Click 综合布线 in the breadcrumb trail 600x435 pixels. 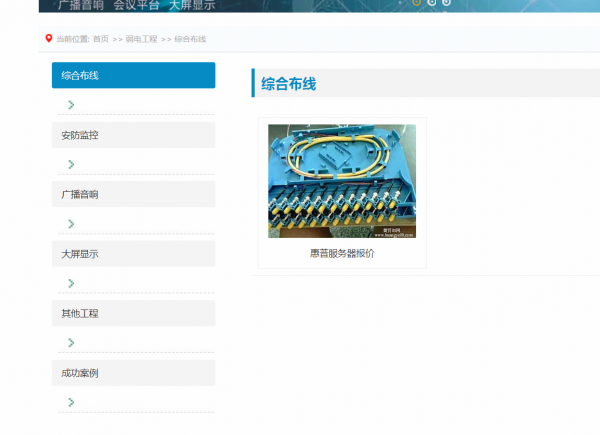click(190, 40)
